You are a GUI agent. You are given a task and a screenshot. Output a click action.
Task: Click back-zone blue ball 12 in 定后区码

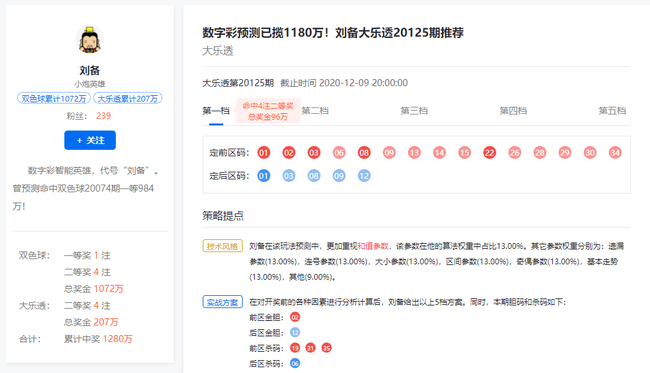point(364,176)
